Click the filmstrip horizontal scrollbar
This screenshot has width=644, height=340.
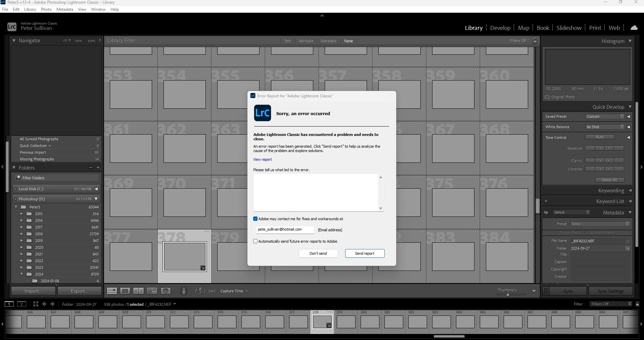449,336
